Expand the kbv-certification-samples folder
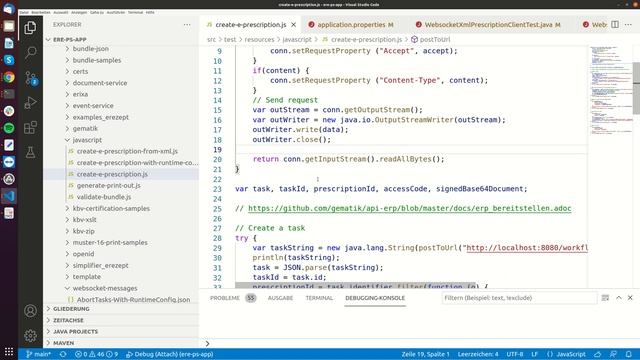 [111, 208]
